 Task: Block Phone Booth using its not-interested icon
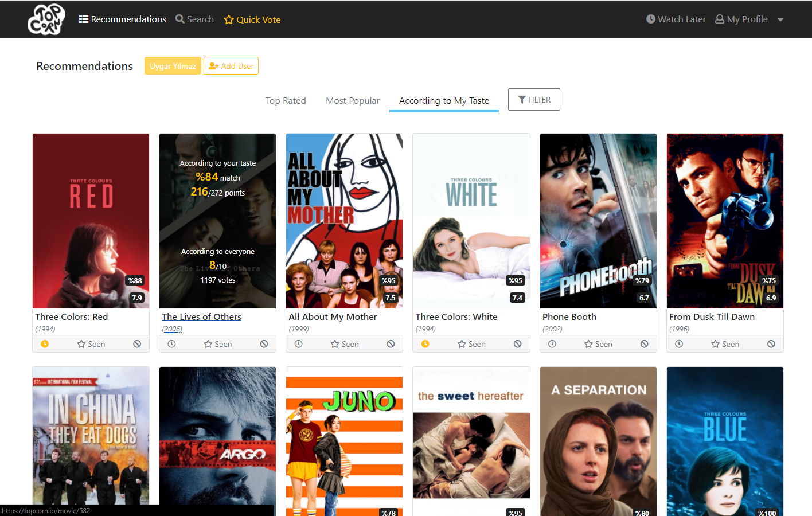click(x=645, y=343)
